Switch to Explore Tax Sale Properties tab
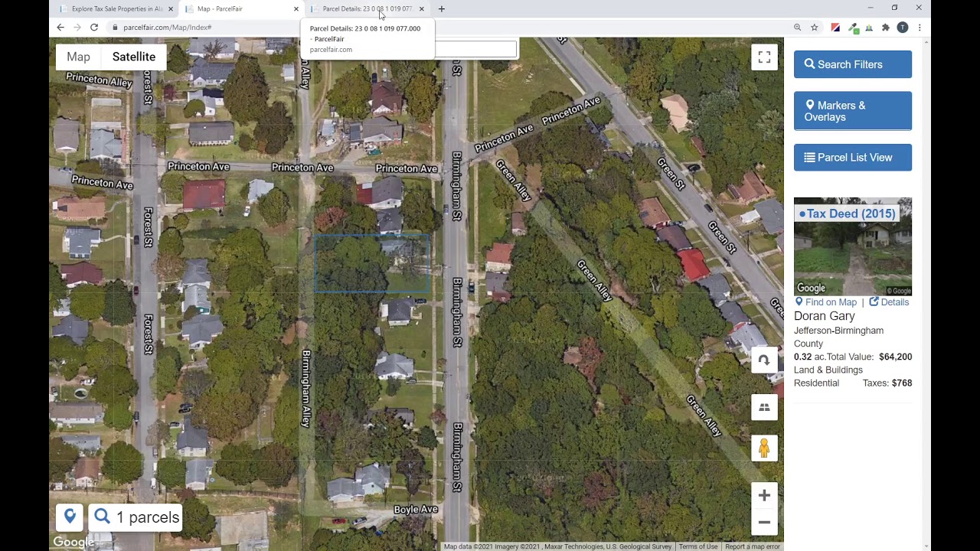The width and height of the screenshot is (980, 551). (116, 9)
